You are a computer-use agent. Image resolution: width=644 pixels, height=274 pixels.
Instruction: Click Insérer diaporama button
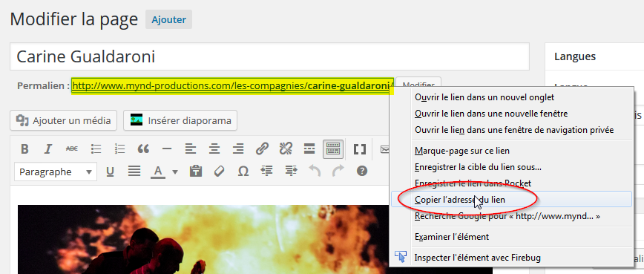pos(180,121)
